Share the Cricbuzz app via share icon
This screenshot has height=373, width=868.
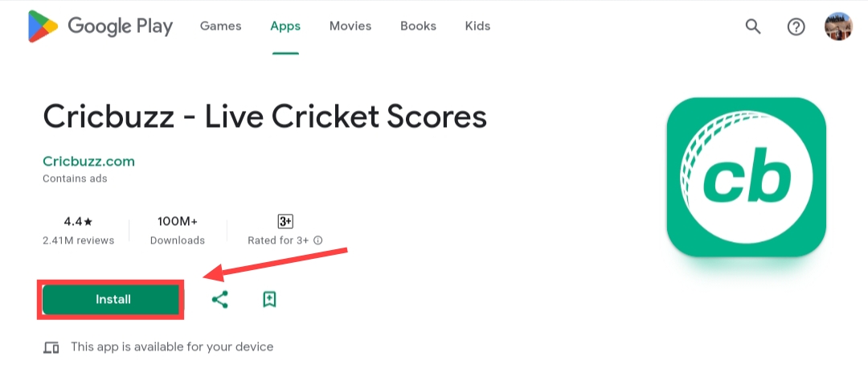click(219, 299)
